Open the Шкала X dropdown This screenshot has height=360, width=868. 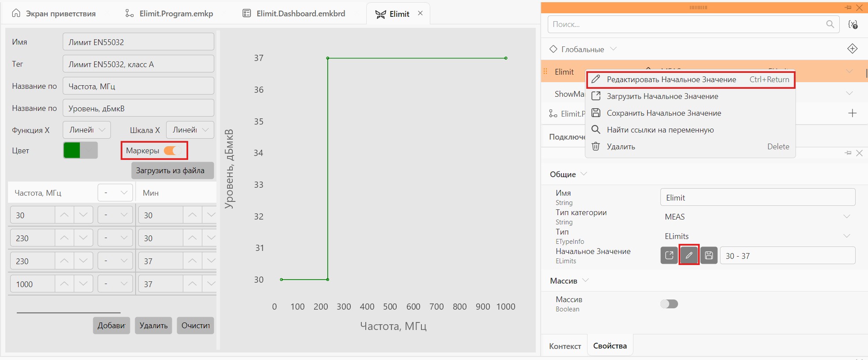click(x=190, y=130)
